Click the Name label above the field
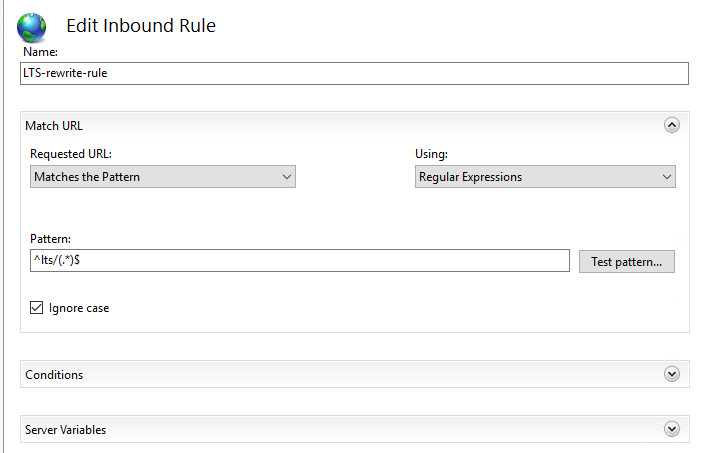The width and height of the screenshot is (705, 453). click(39, 51)
